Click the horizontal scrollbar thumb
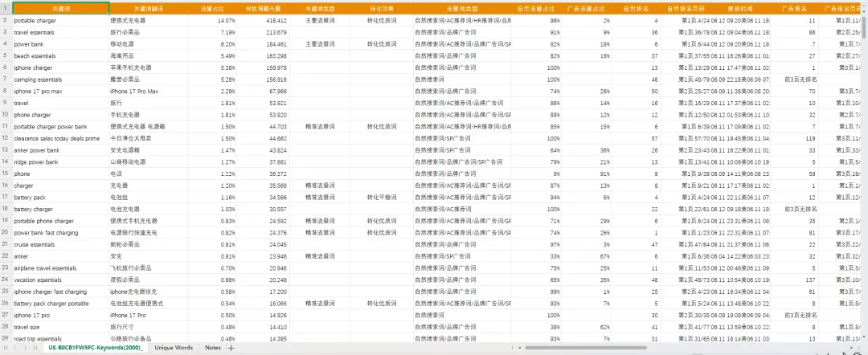The width and height of the screenshot is (868, 355). click(586, 348)
